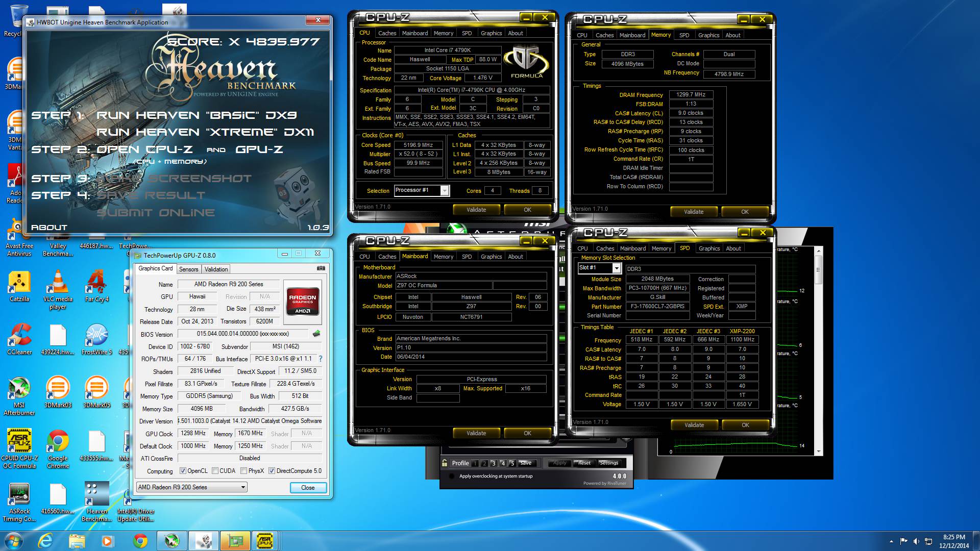Click the BIOS save chip icon in GPU-Z
Screen dimensions: 980x551
point(316,334)
